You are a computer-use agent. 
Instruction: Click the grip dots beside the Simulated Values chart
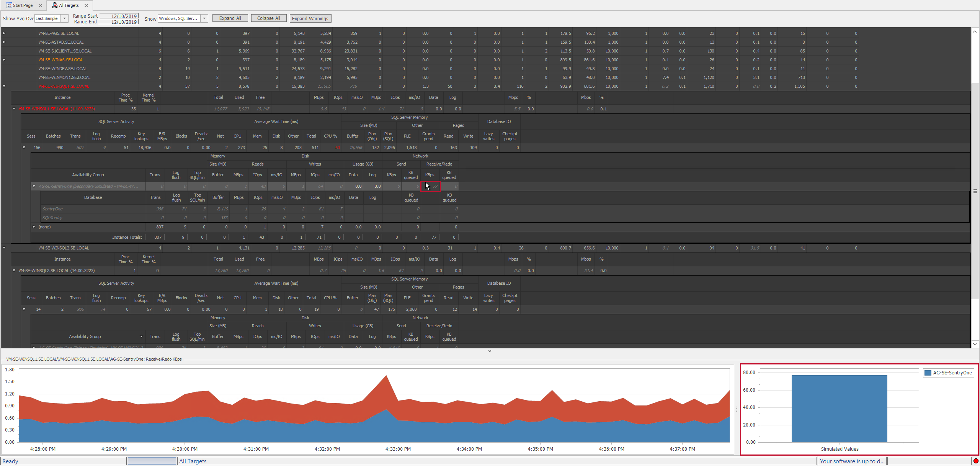pyautogui.click(x=736, y=409)
